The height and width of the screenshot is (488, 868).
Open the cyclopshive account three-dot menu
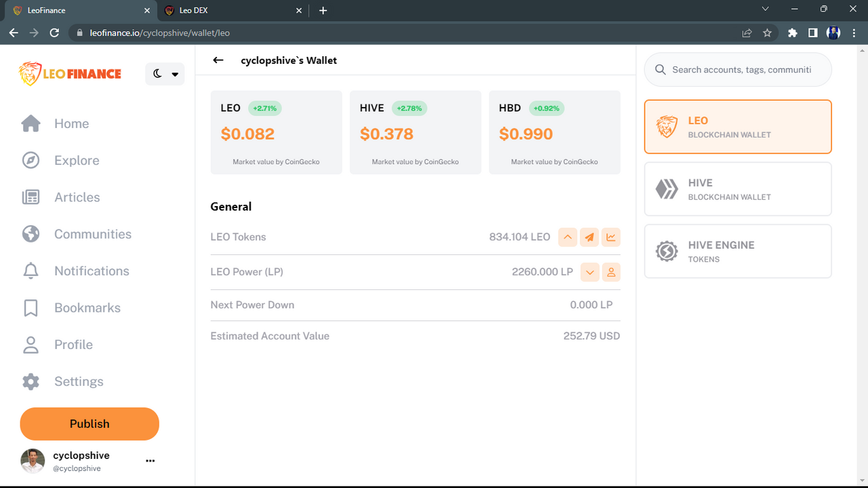[151, 461]
